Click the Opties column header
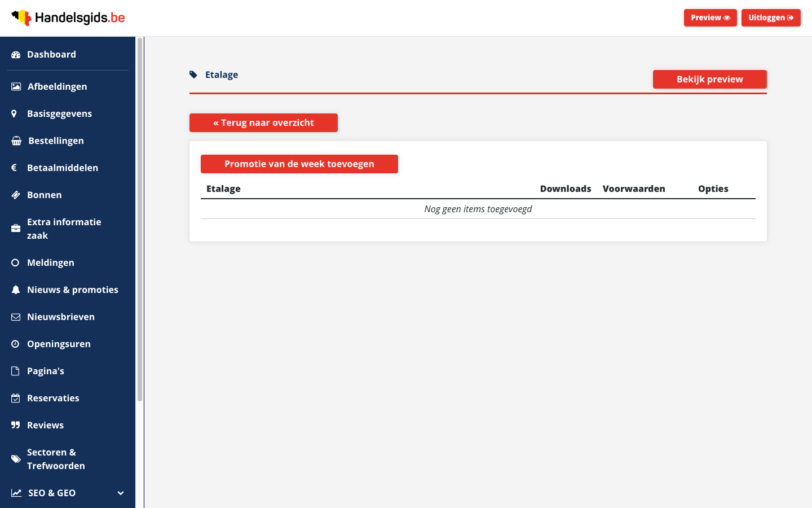Viewport: 812px width, 508px height. point(713,189)
